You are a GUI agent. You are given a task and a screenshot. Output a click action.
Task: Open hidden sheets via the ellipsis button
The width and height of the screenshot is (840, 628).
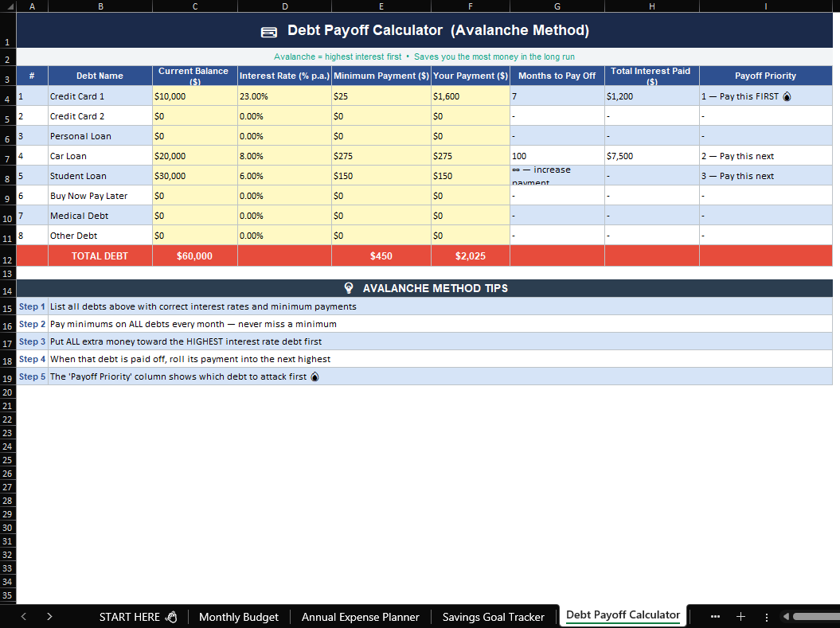(x=715, y=617)
